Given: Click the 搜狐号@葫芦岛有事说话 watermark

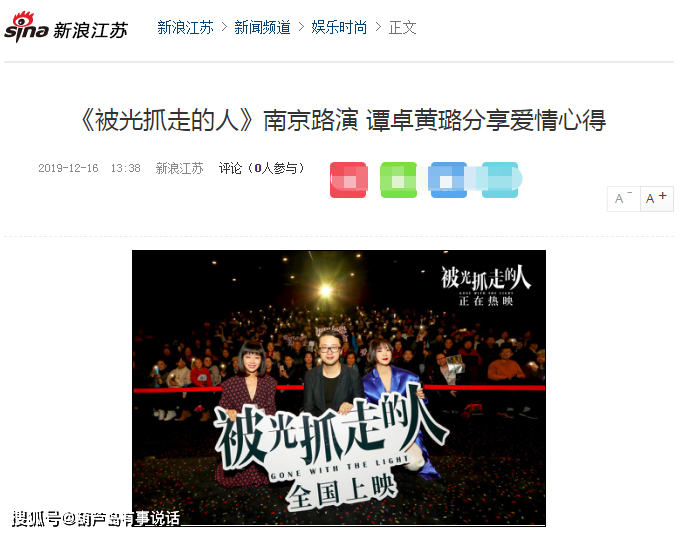Looking at the screenshot, I should coord(96,519).
